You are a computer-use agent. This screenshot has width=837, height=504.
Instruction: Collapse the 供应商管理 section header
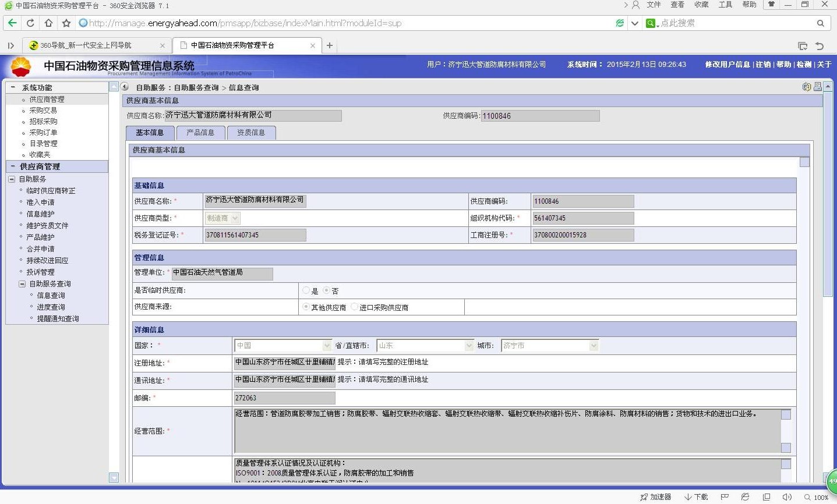coord(13,166)
